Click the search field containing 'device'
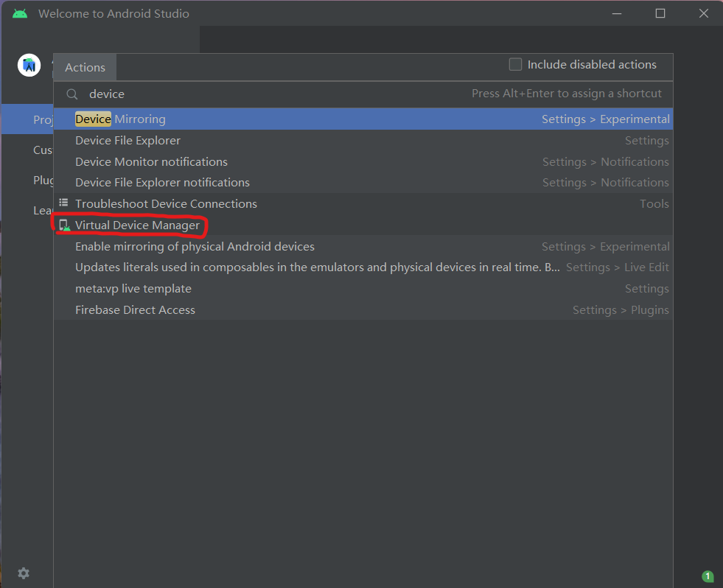Screen dimensions: 723x588 coord(363,94)
